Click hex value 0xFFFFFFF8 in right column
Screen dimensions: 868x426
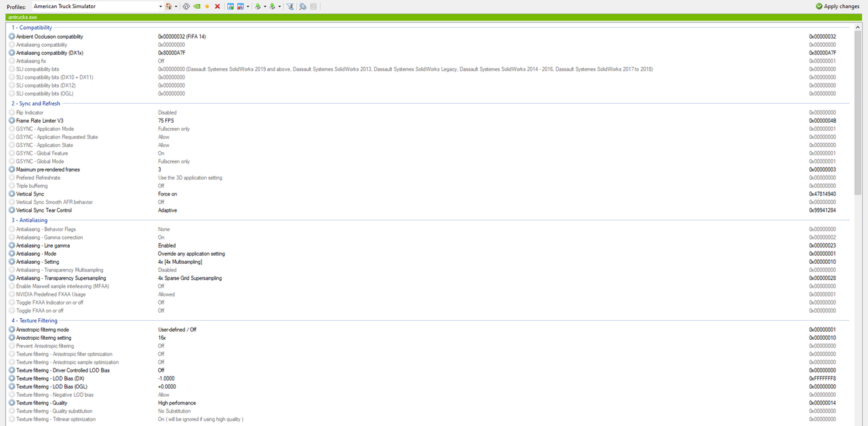(x=823, y=379)
